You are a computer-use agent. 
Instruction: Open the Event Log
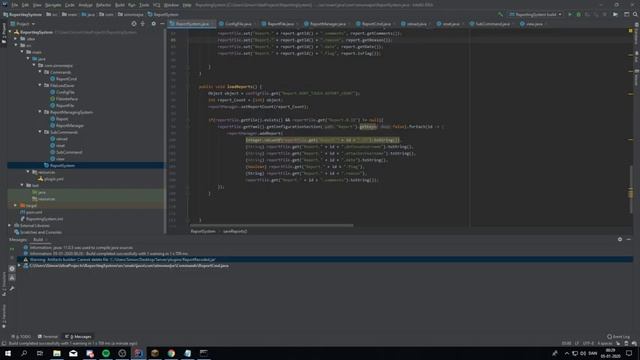click(x=618, y=337)
